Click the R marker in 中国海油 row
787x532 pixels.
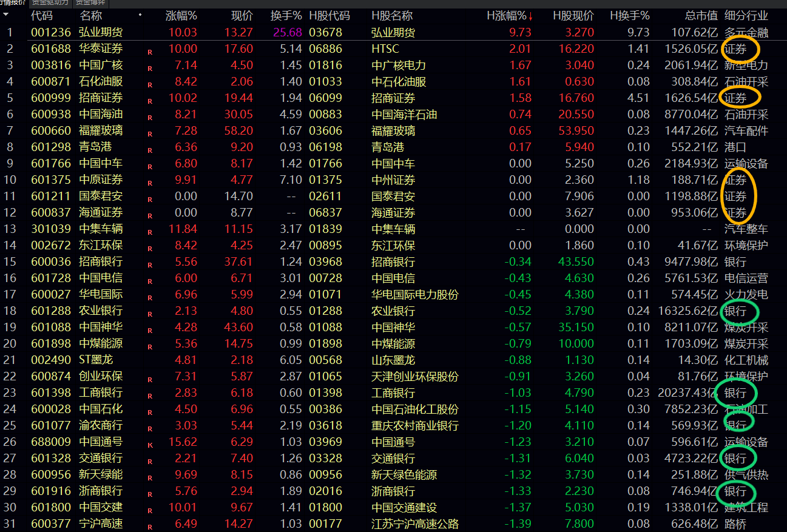coord(149,118)
